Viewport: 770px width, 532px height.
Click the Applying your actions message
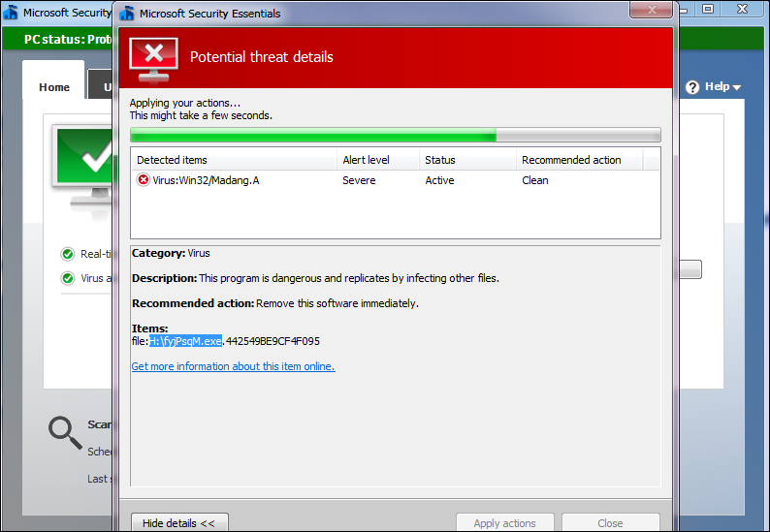click(x=184, y=103)
